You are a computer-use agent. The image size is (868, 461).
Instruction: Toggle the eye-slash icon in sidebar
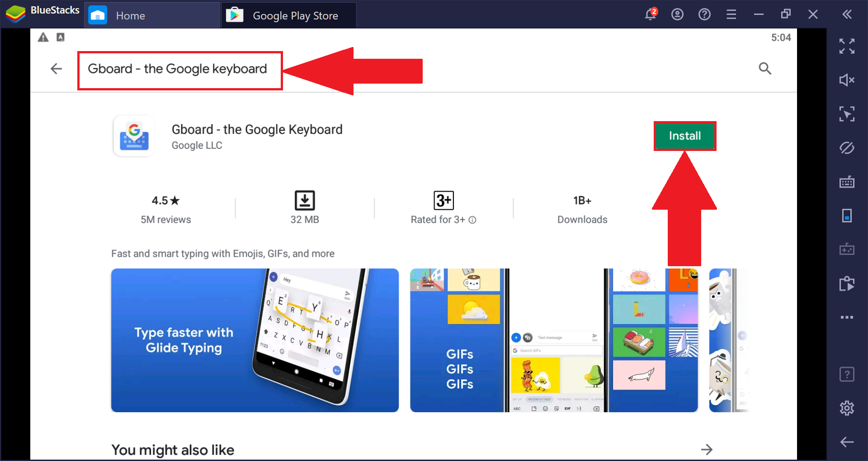click(847, 148)
